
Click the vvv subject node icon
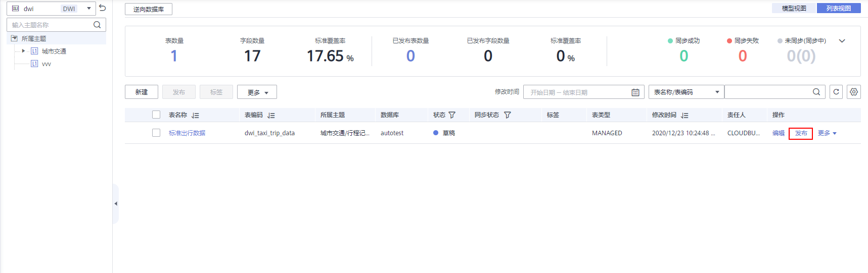34,64
